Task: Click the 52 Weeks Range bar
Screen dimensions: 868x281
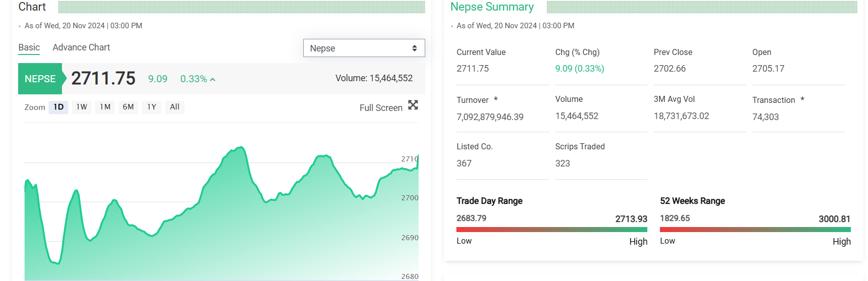Action: (x=755, y=230)
